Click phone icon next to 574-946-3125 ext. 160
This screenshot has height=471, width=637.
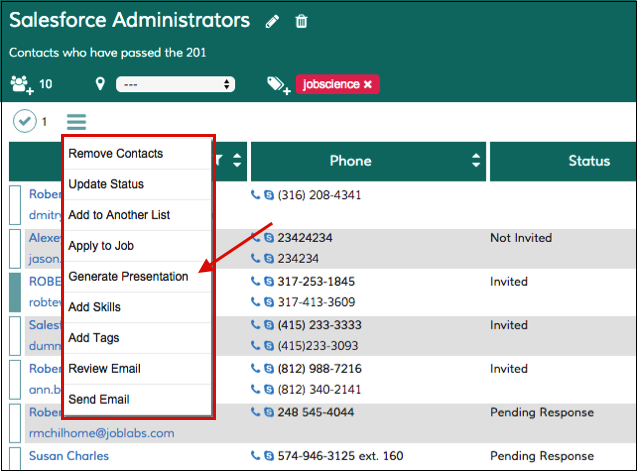tap(255, 456)
